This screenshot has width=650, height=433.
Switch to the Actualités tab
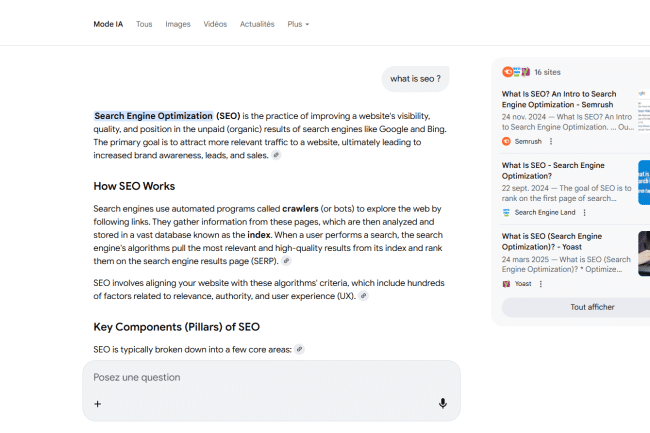[x=257, y=24]
